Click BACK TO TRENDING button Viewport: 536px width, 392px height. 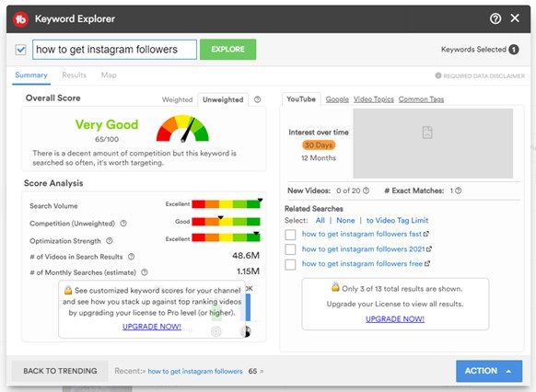(x=60, y=371)
